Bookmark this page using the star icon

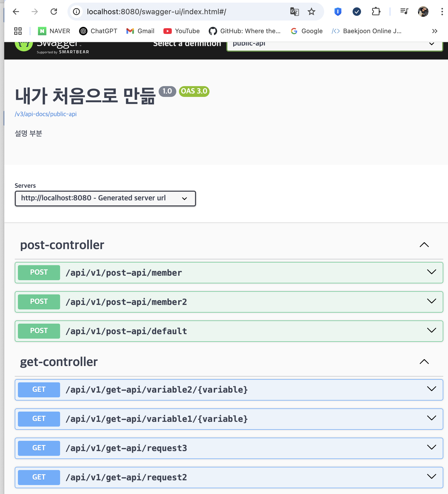(311, 12)
